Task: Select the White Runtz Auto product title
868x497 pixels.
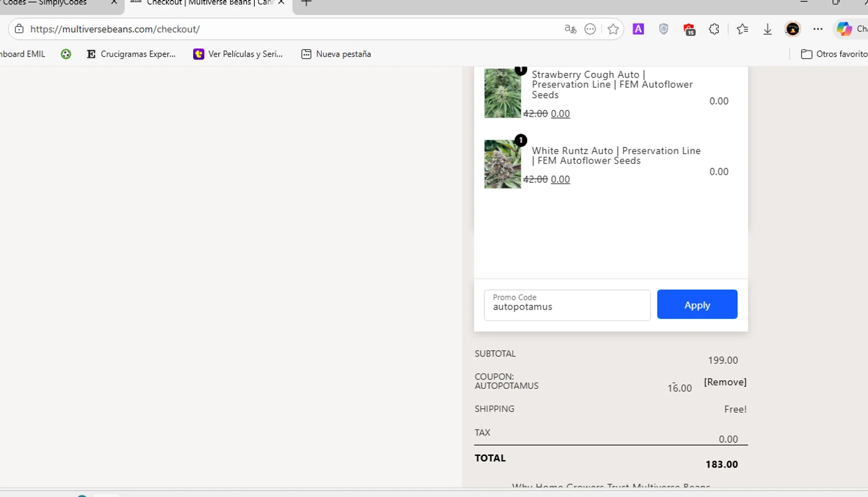Action: (x=616, y=156)
